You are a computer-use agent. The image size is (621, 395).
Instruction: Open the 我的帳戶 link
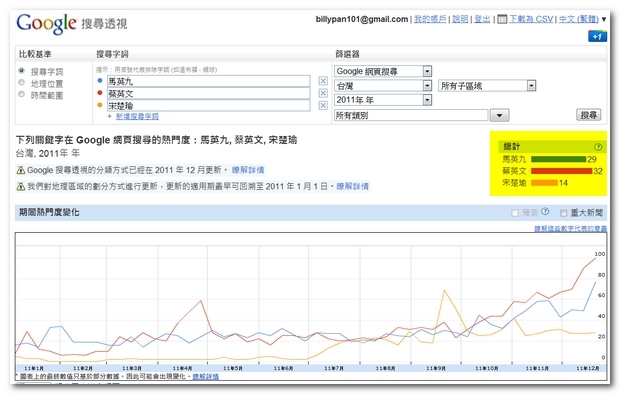coord(430,19)
